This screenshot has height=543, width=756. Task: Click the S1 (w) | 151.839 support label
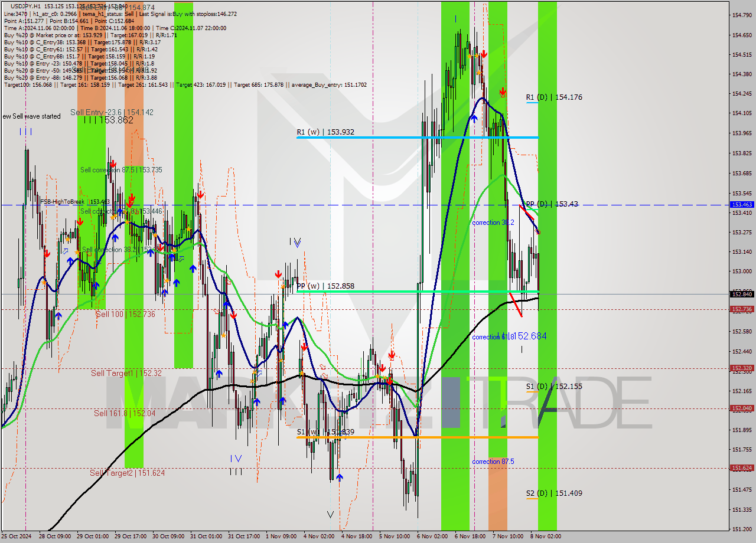325,432
